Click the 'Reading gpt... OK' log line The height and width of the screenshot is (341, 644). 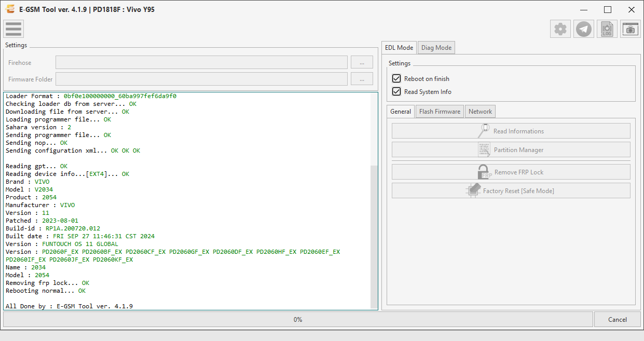click(x=37, y=166)
